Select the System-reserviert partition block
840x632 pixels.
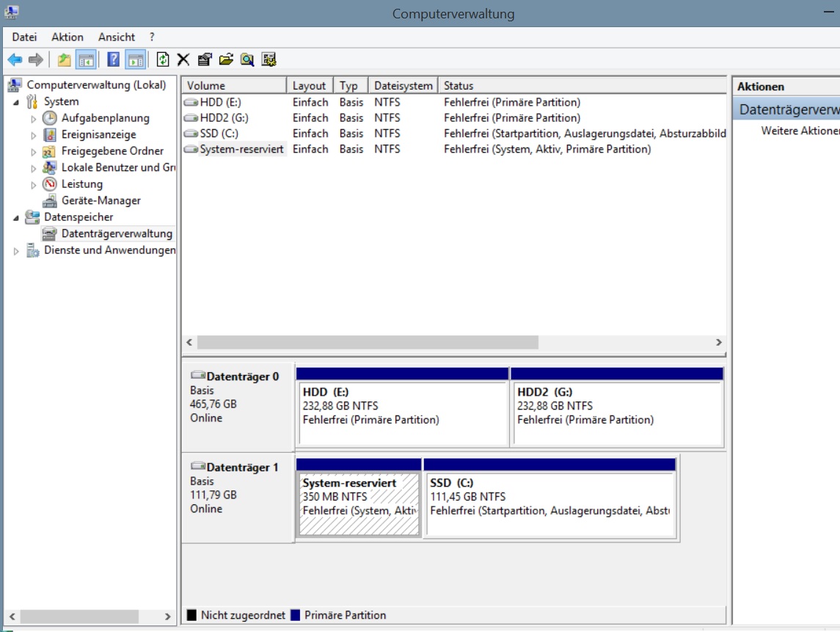(359, 498)
